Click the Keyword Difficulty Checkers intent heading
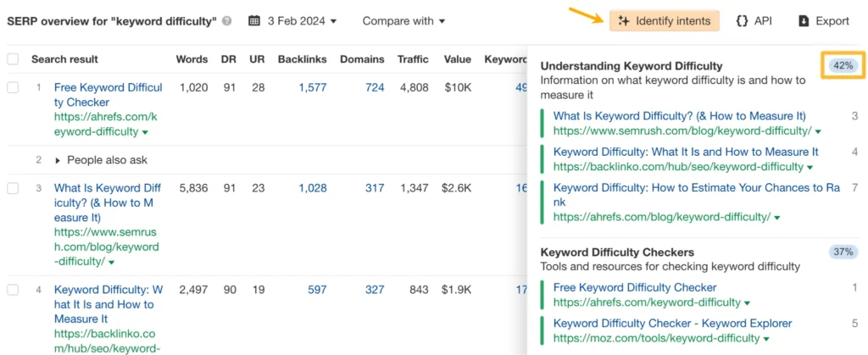The height and width of the screenshot is (355, 868). pyautogui.click(x=617, y=252)
